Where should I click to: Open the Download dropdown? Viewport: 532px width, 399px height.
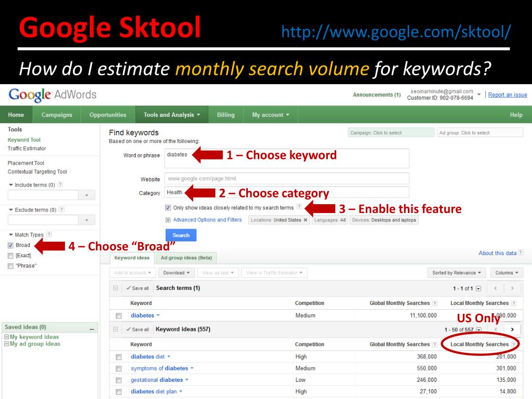click(x=177, y=273)
